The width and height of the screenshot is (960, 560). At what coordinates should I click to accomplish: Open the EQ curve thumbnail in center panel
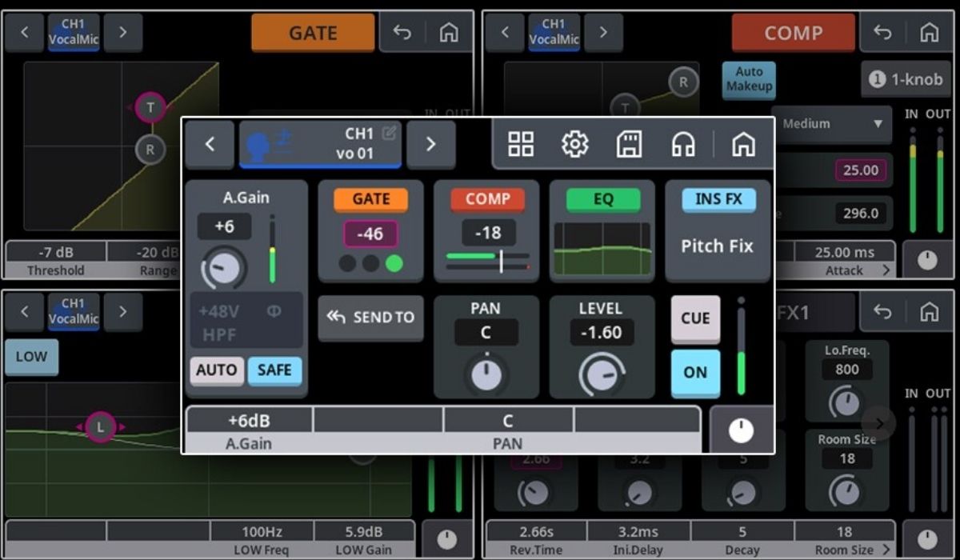click(x=602, y=250)
